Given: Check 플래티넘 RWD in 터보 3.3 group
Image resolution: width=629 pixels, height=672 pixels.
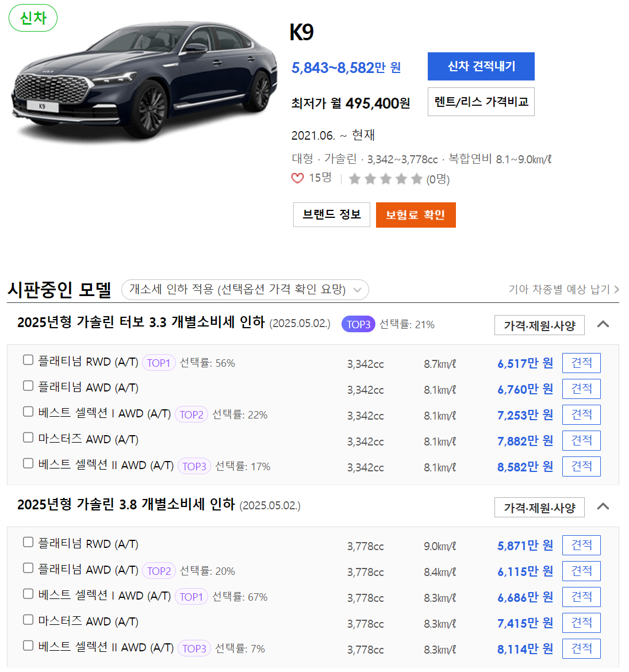Looking at the screenshot, I should click(x=28, y=360).
